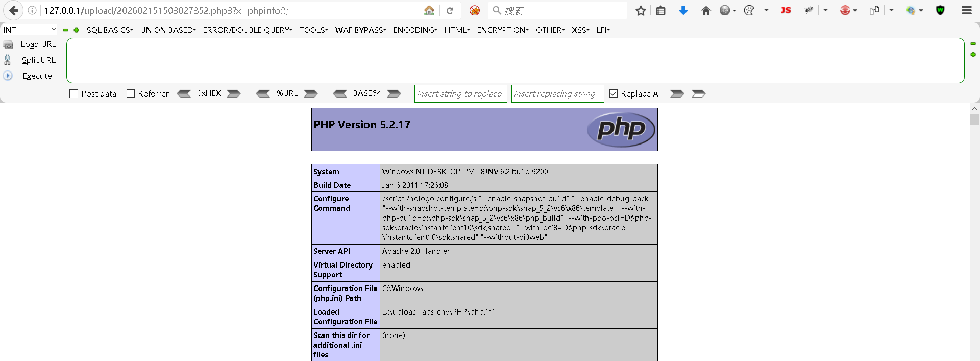Open the LFI menu
This screenshot has width=980, height=361.
coord(603,30)
